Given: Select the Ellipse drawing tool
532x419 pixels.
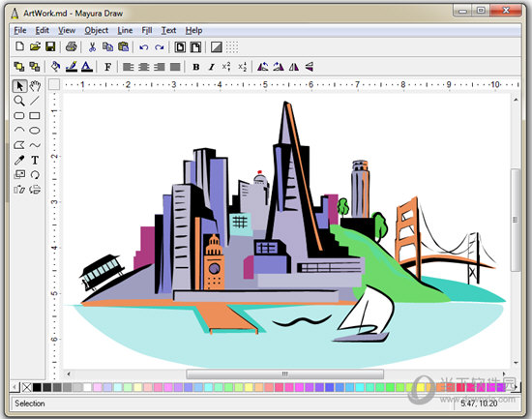Looking at the screenshot, I should coord(35,131).
